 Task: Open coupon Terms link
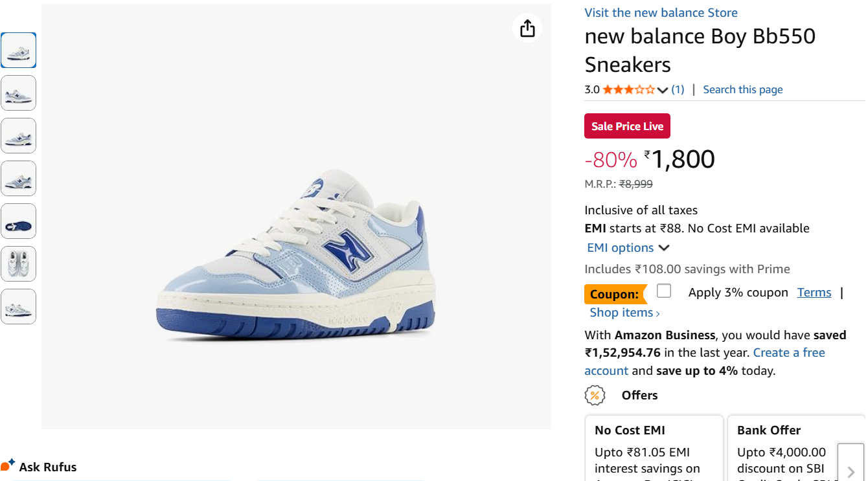pyautogui.click(x=814, y=293)
